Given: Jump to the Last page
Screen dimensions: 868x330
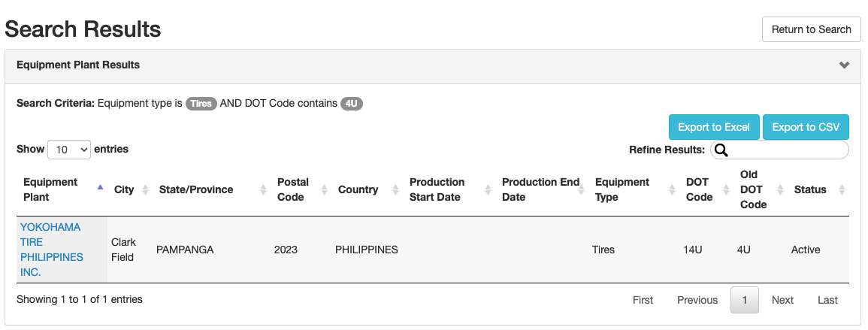Looking at the screenshot, I should [827, 300].
